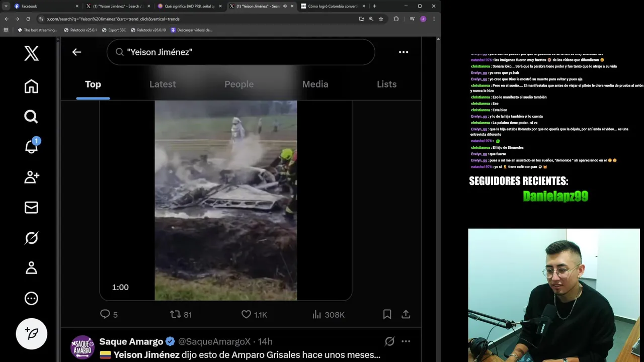This screenshot has width=644, height=362.
Task: Mute the playing Yeison Jiménez tab audio
Action: point(285,6)
